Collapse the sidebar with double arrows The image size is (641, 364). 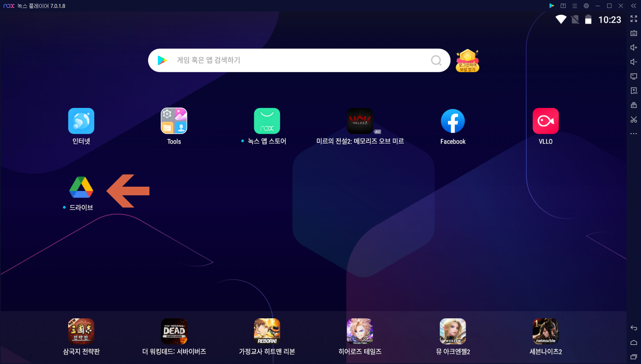point(633,6)
